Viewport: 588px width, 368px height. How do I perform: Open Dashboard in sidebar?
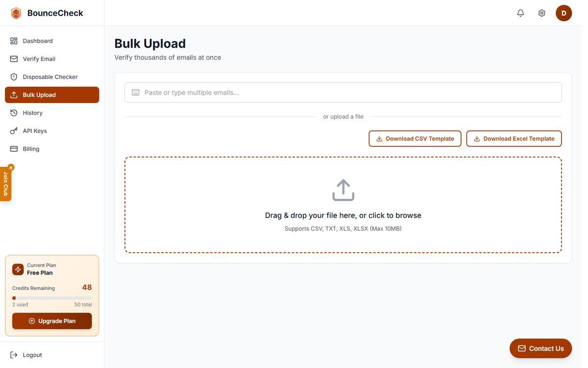52,41
